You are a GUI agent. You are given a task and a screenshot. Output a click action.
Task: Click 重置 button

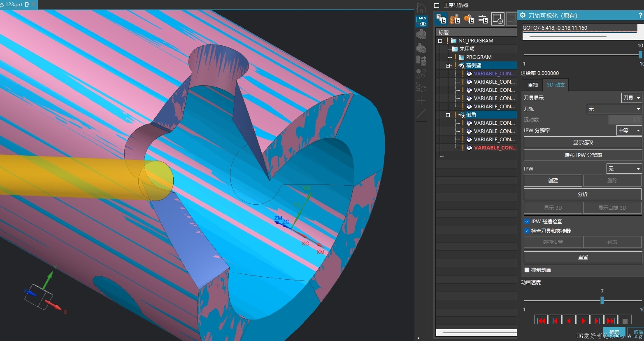[x=583, y=257]
